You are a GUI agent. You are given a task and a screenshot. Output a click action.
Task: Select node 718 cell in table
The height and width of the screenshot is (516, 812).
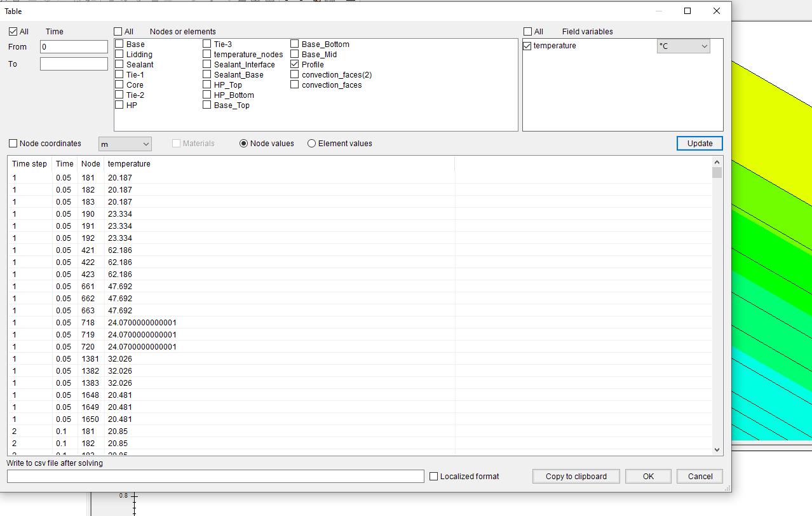coord(88,323)
